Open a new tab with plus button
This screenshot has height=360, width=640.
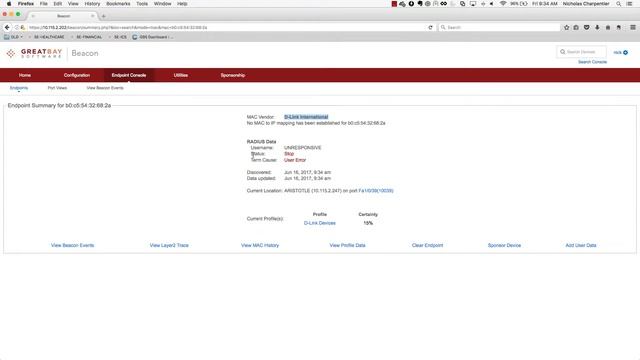pos(103,16)
